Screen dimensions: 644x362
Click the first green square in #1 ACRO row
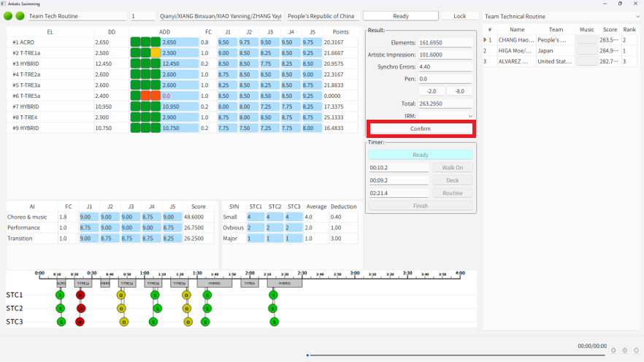click(135, 42)
